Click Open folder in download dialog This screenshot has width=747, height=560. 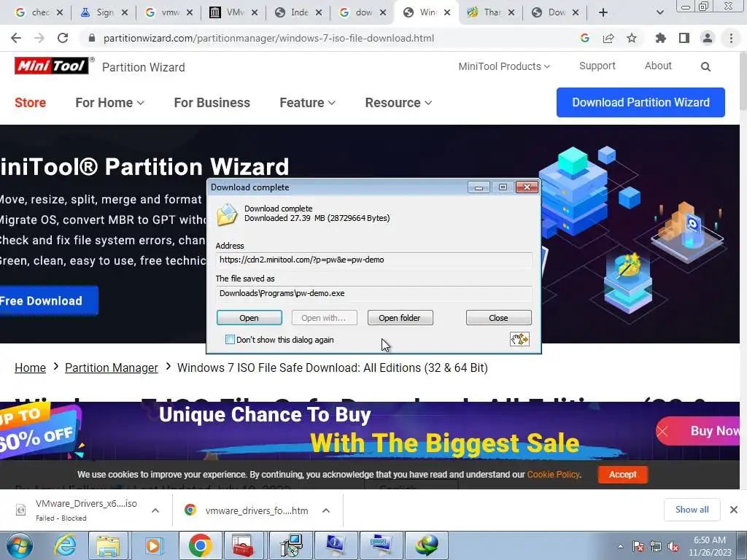coord(400,318)
